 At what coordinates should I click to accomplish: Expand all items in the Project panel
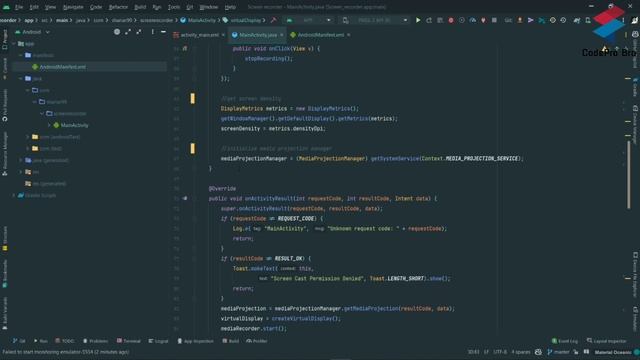[128, 32]
